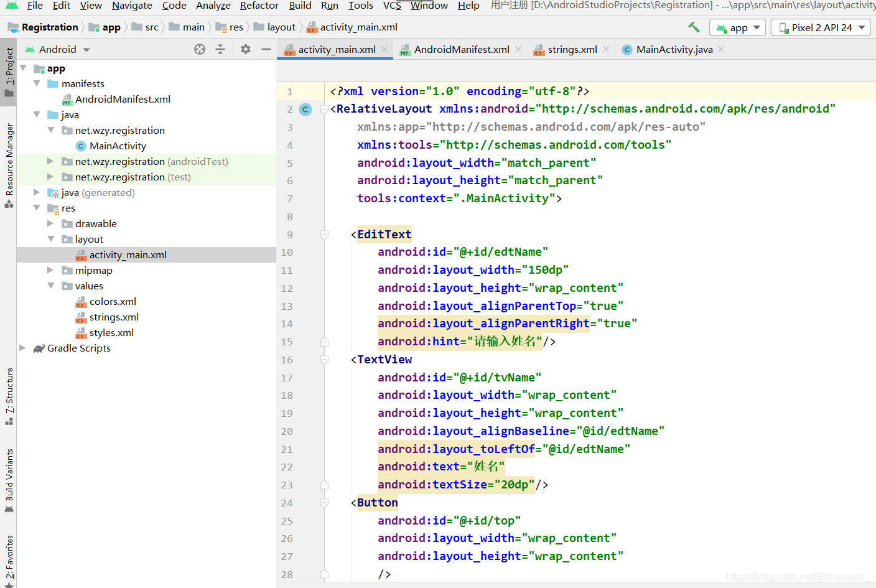This screenshot has height=588, width=876.
Task: Fold the EditText block at line 9
Action: point(324,235)
